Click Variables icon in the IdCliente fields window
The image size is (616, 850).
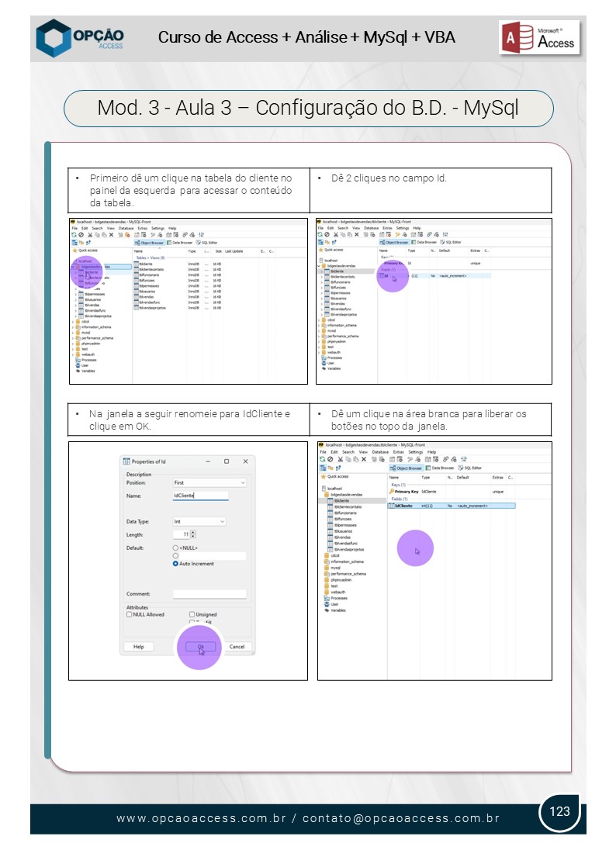click(x=327, y=610)
